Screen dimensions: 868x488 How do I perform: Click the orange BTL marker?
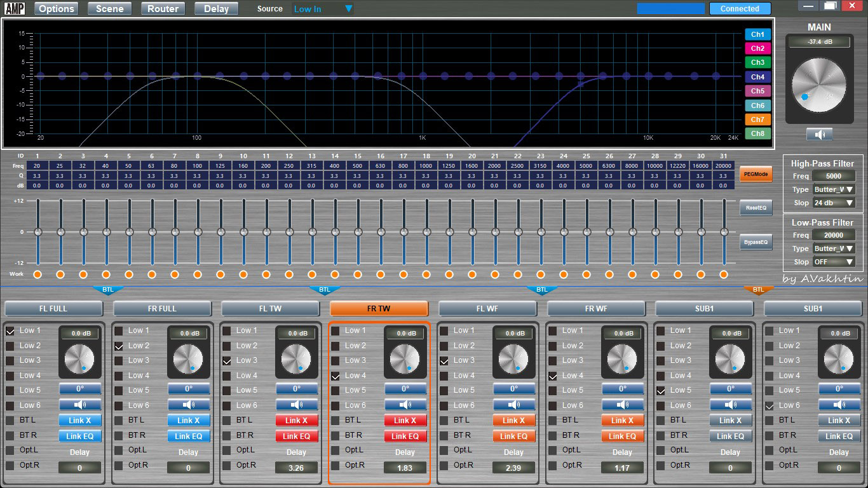[x=759, y=290]
